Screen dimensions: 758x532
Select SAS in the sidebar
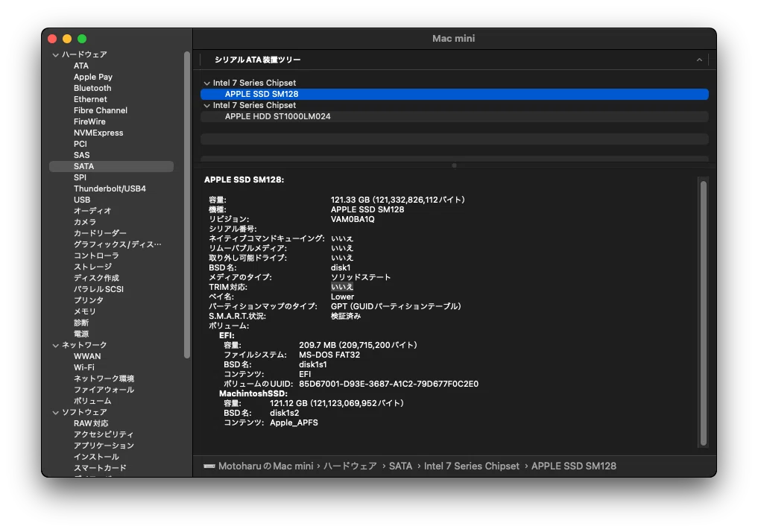coord(82,155)
